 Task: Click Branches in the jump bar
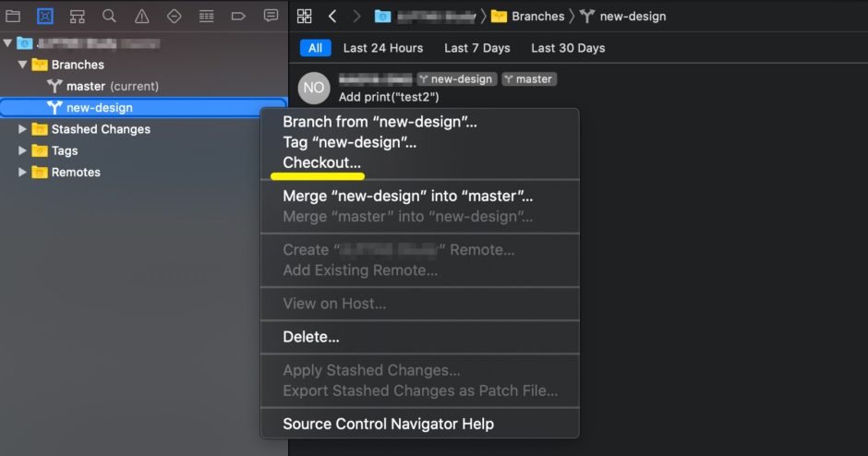click(x=527, y=16)
